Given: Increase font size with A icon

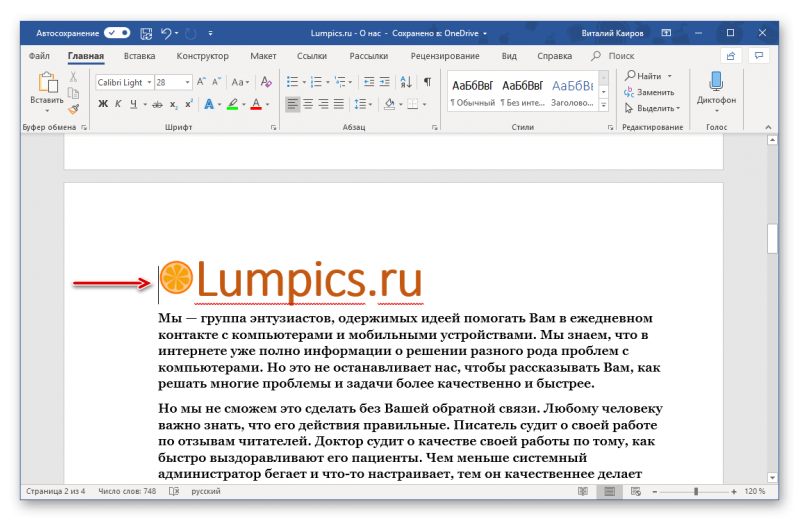Looking at the screenshot, I should click(202, 82).
